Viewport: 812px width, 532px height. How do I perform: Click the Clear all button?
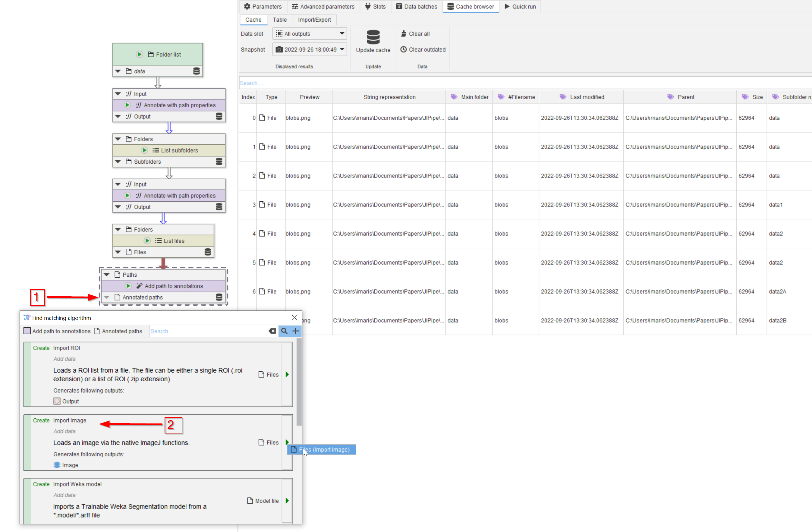pos(415,33)
